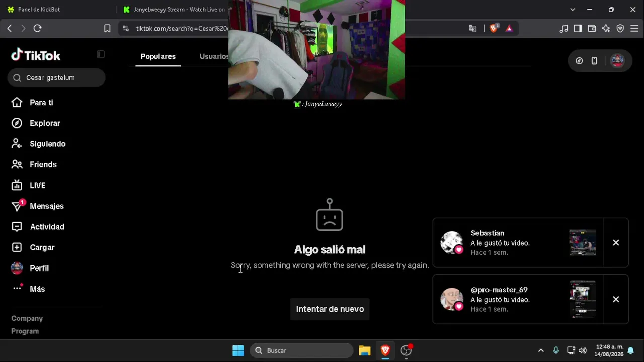Click the Brave browser taskbar icon

pyautogui.click(x=385, y=350)
